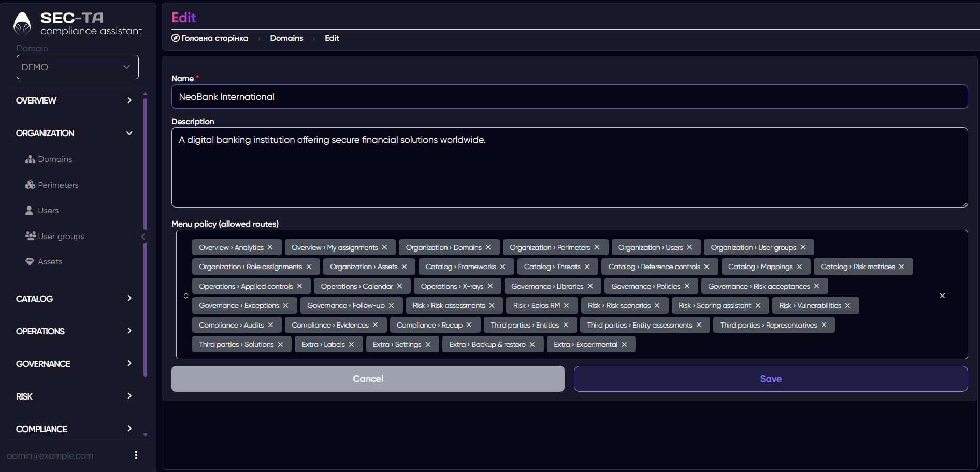This screenshot has width=980, height=472.
Task: Remove Third parties › Solutions chip
Action: [280, 344]
